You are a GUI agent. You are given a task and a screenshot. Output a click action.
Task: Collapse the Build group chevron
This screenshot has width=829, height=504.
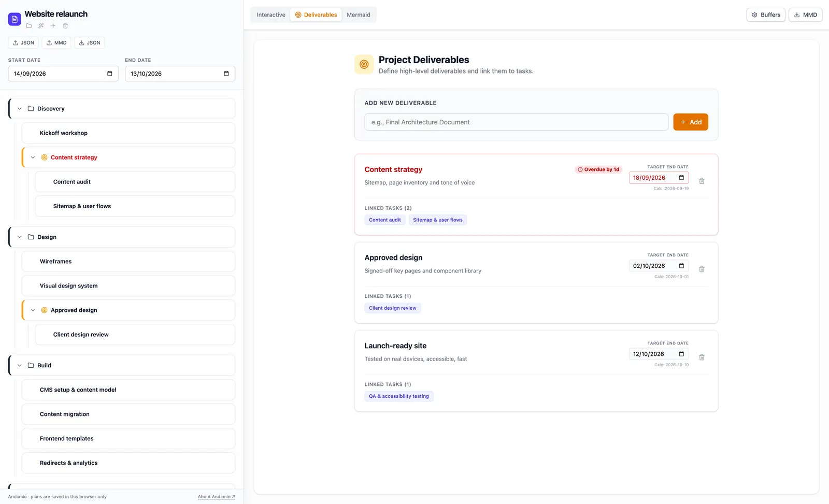point(20,365)
